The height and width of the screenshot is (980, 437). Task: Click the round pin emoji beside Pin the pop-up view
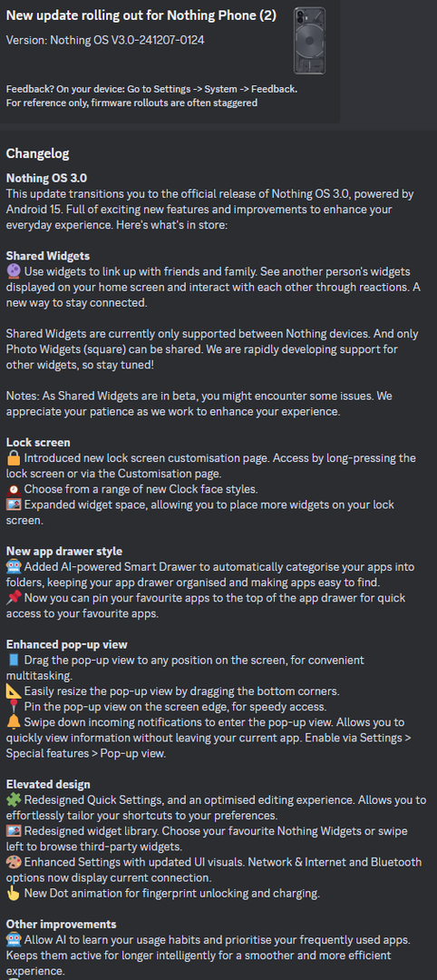[13, 707]
